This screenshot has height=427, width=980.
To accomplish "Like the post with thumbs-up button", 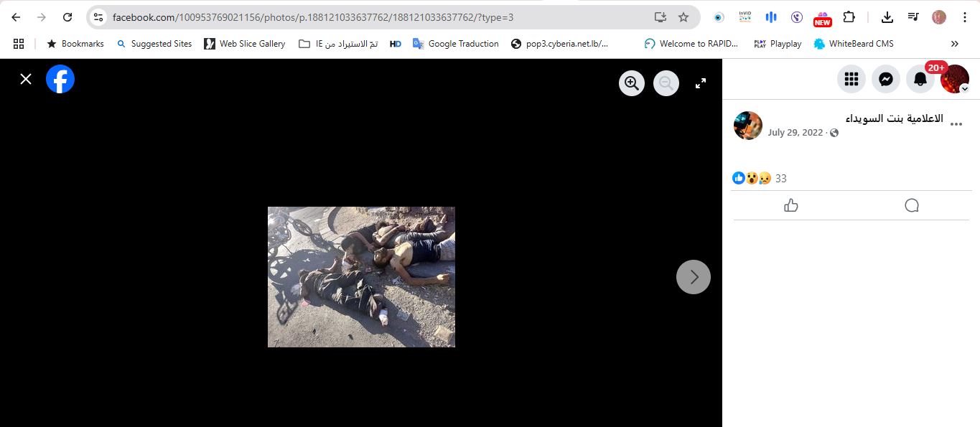I will pos(791,206).
